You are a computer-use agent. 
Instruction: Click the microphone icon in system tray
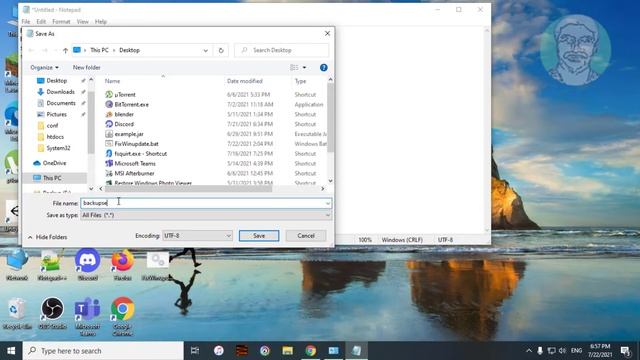[x=540, y=351]
